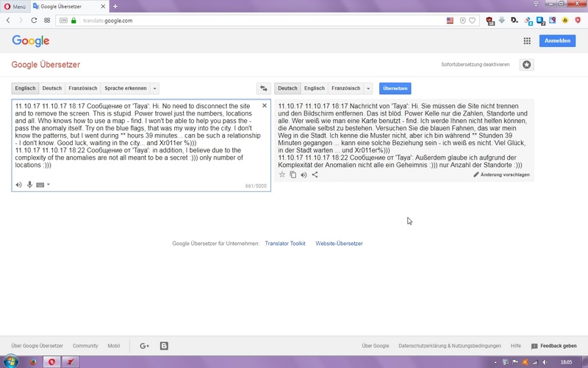Listen to the German translation
The height and width of the screenshot is (368, 588).
tap(304, 174)
